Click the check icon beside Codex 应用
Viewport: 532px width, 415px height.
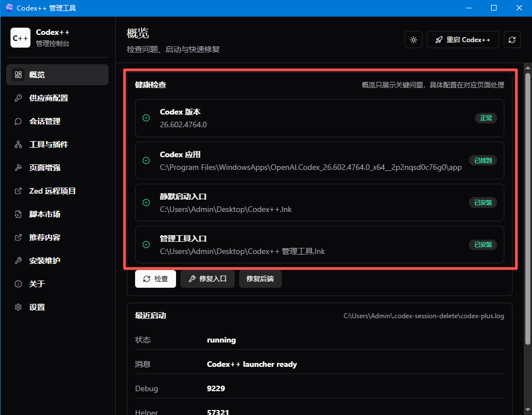[x=146, y=160]
